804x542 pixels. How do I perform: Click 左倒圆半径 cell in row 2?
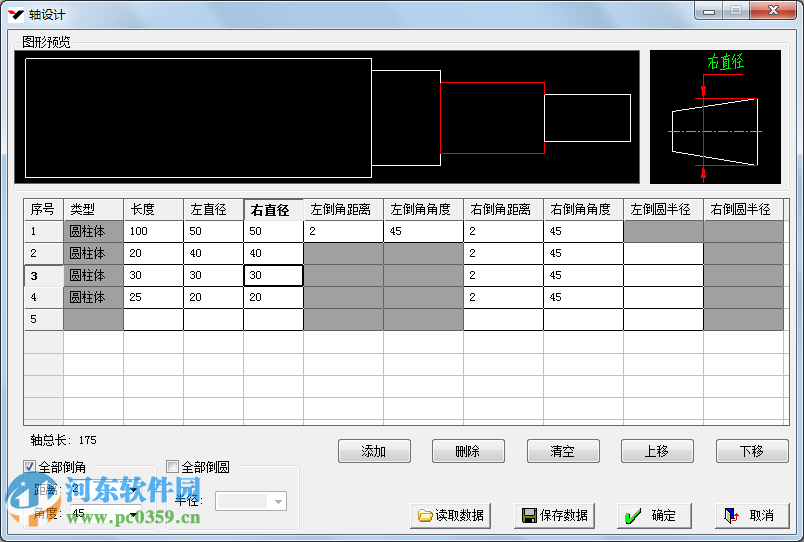click(x=664, y=253)
